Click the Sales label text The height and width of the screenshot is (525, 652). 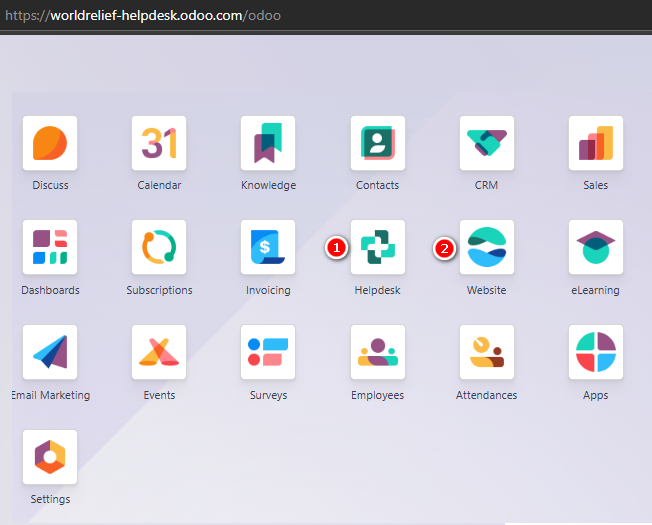(595, 185)
